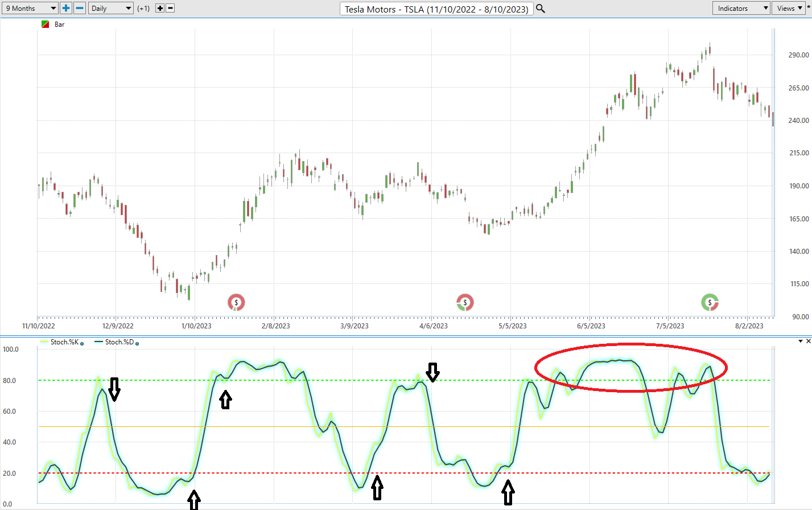Open the Views dropdown

789,8
